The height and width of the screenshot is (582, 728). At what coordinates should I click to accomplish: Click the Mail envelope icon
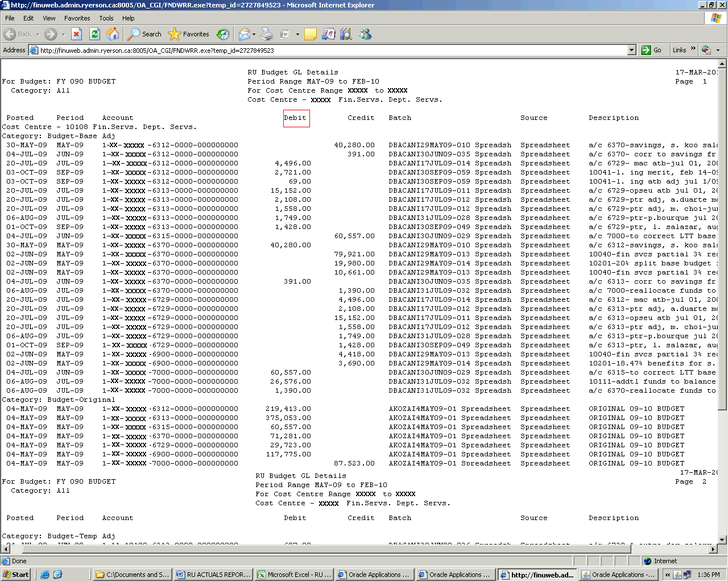pyautogui.click(x=244, y=34)
